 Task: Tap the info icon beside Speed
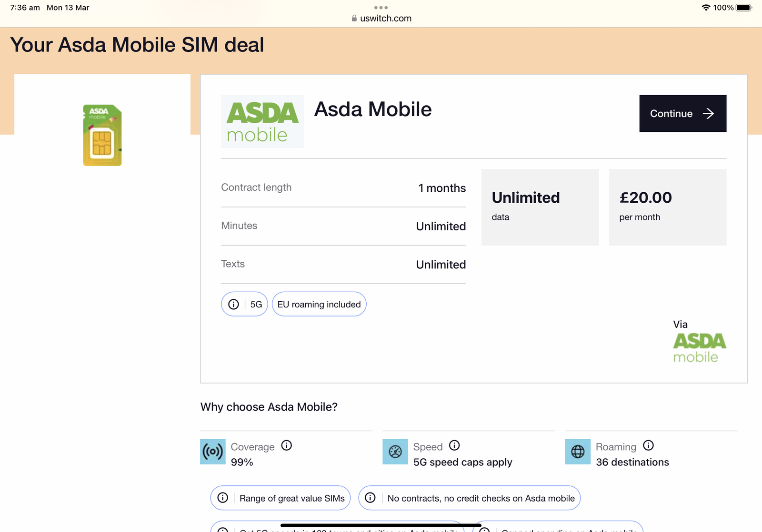(454, 445)
